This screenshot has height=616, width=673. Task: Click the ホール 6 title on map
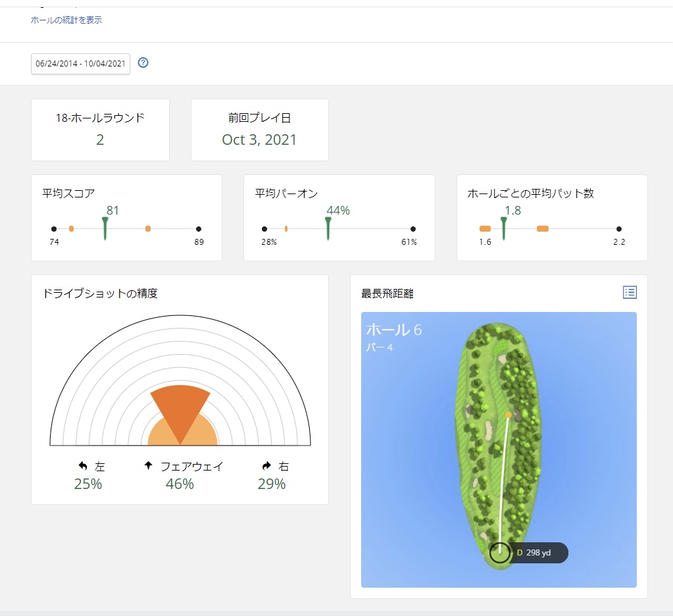pos(393,330)
